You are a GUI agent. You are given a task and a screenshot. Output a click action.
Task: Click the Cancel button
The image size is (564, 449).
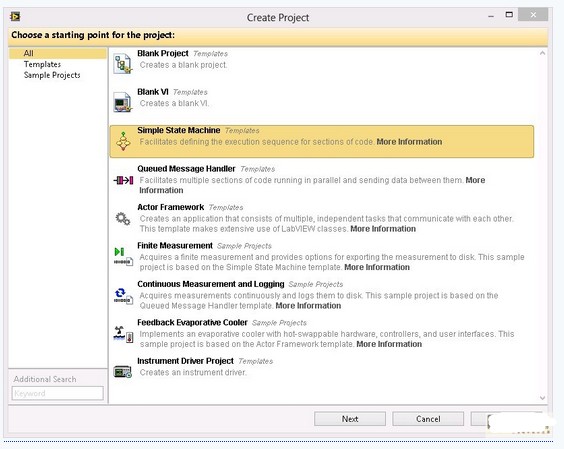point(428,419)
